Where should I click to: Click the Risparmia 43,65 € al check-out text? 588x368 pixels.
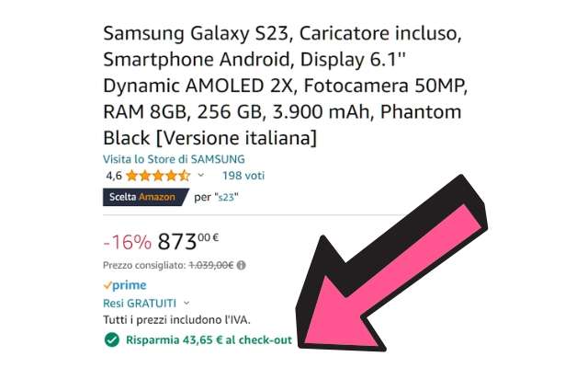209,339
